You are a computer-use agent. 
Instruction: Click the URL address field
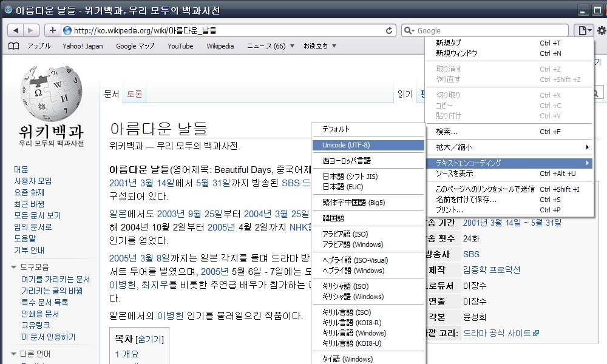(228, 30)
